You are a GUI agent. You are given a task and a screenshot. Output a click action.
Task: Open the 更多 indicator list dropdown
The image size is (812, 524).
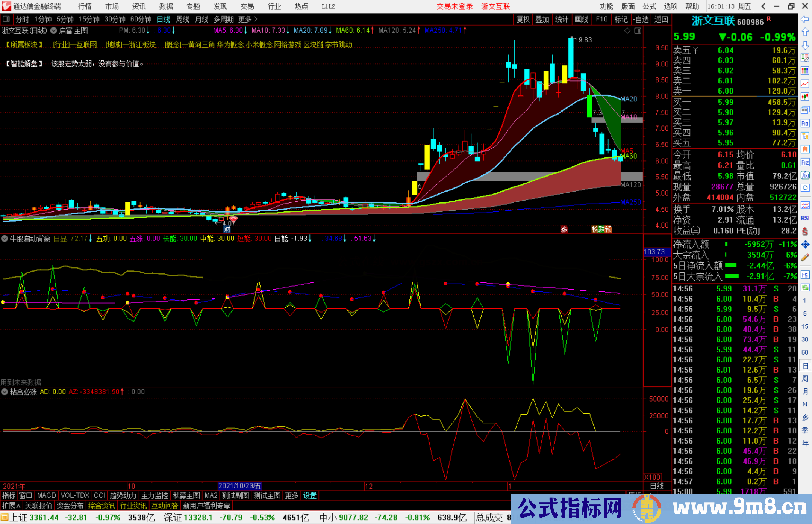tap(292, 495)
